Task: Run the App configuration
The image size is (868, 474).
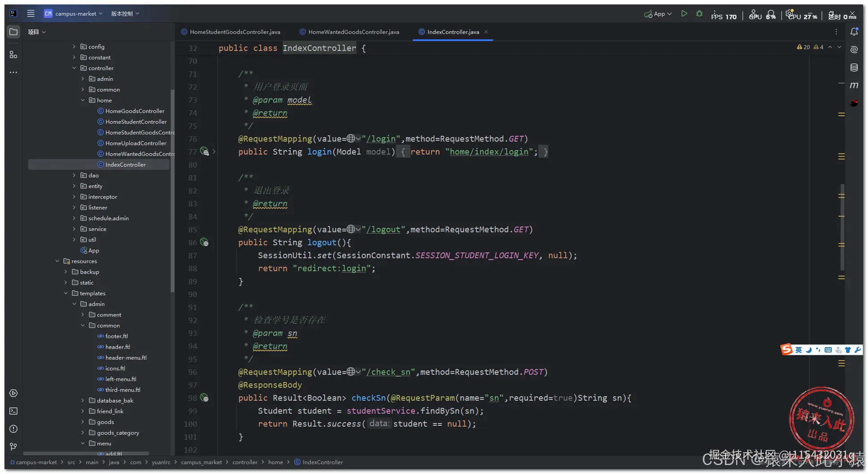Action: 684,14
